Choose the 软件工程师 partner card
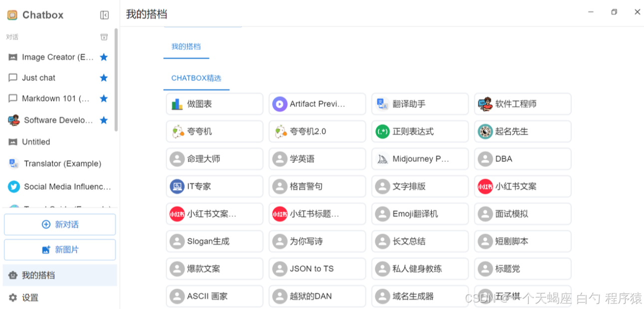 point(523,104)
